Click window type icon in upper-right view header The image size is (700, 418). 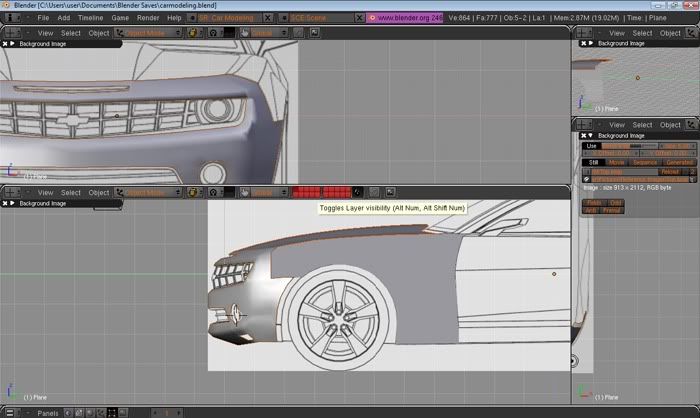click(584, 33)
